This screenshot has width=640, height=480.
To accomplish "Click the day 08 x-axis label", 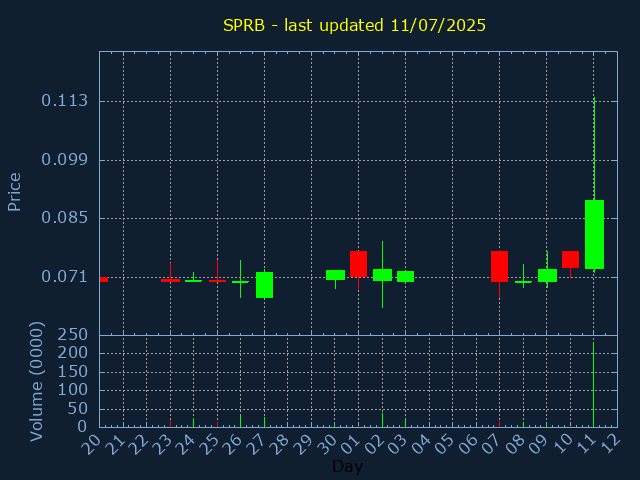I will [x=514, y=444].
